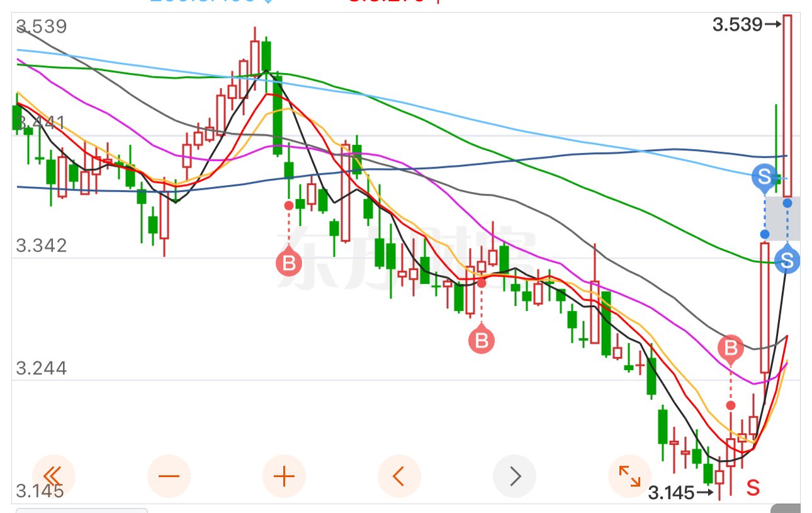Select the tall red candlestick at far right
This screenshot has width=812, height=513.
[x=787, y=105]
